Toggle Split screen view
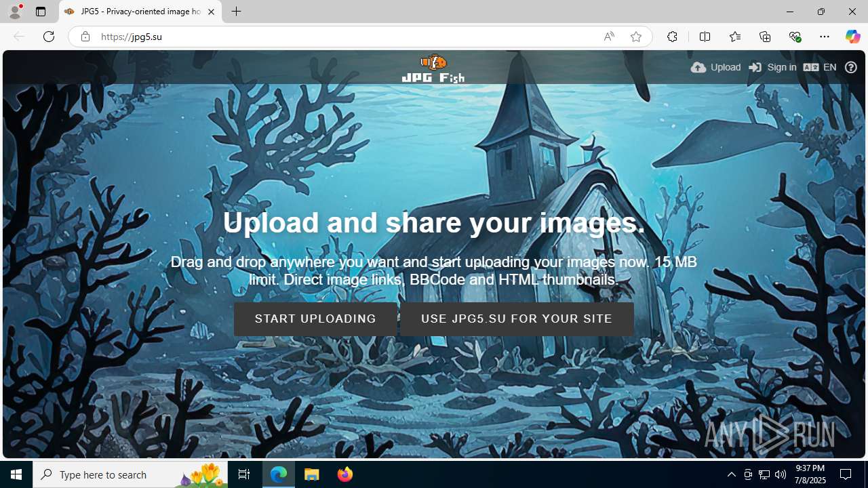This screenshot has height=488, width=868. coord(705,37)
